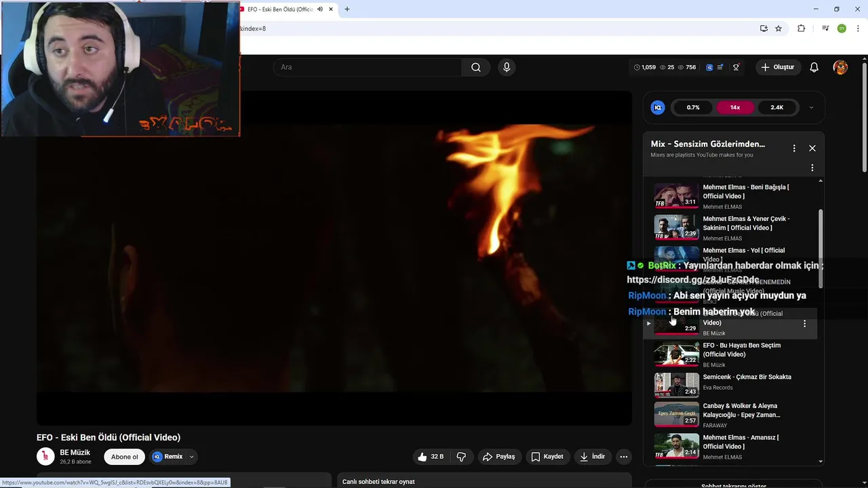Select the 0.7% pill in vidIQ panel

[693, 107]
